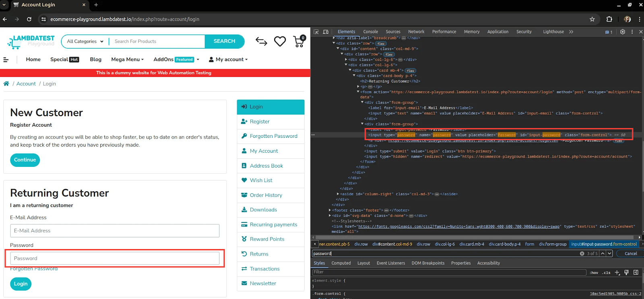The width and height of the screenshot is (644, 299).
Task: Expand the Mega Menu dropdown
Action: click(x=127, y=59)
